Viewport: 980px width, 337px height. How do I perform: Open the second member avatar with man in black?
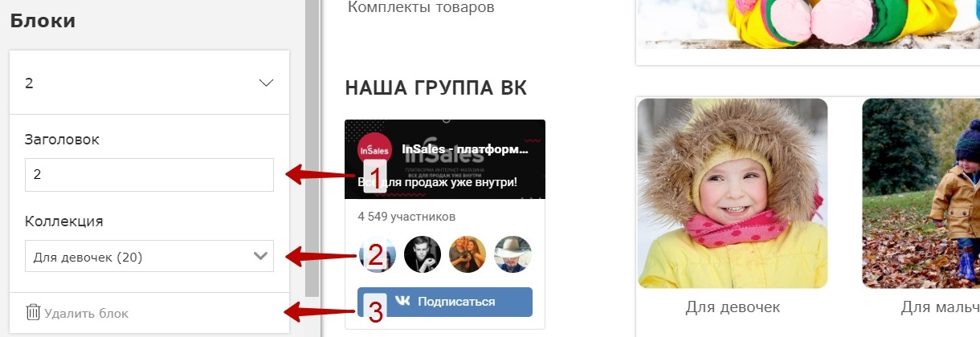tap(423, 255)
